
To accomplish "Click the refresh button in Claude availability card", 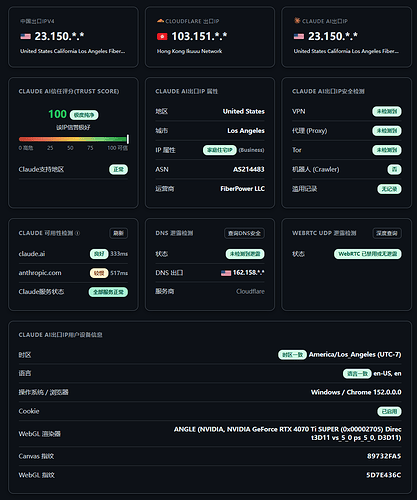I will 119,233.
